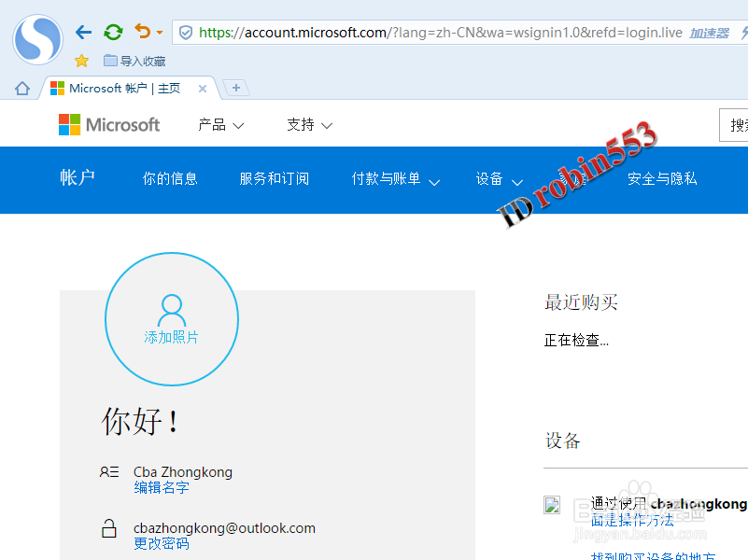Click the lock icon beside the email address

[x=109, y=528]
